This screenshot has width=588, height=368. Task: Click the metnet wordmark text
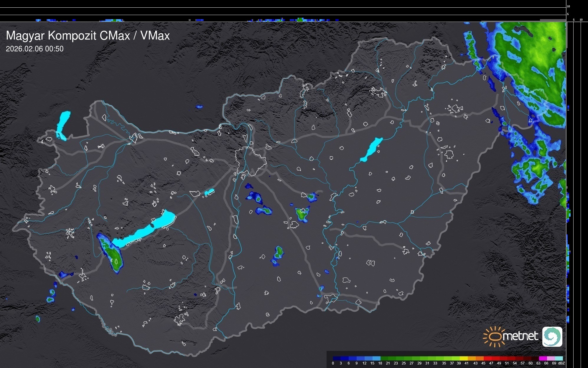tap(521, 336)
